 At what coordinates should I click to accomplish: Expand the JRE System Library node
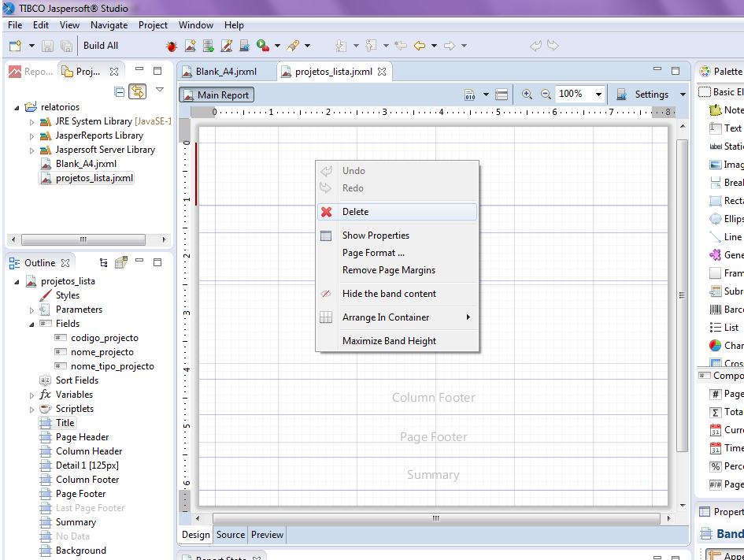(x=31, y=122)
